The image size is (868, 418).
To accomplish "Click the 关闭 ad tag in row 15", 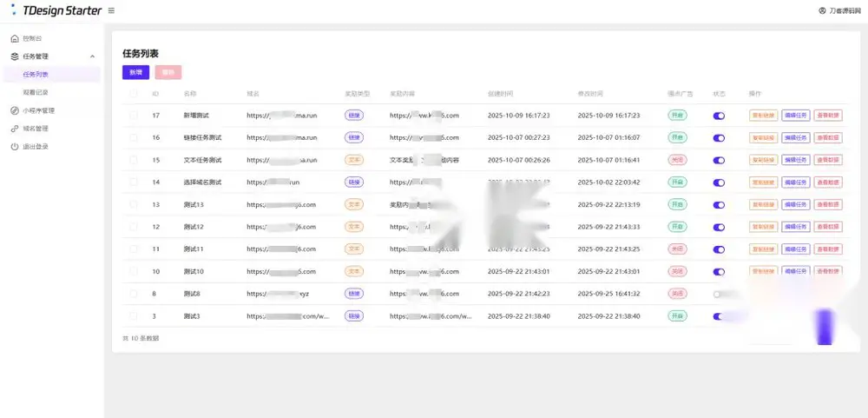I will coord(677,160).
